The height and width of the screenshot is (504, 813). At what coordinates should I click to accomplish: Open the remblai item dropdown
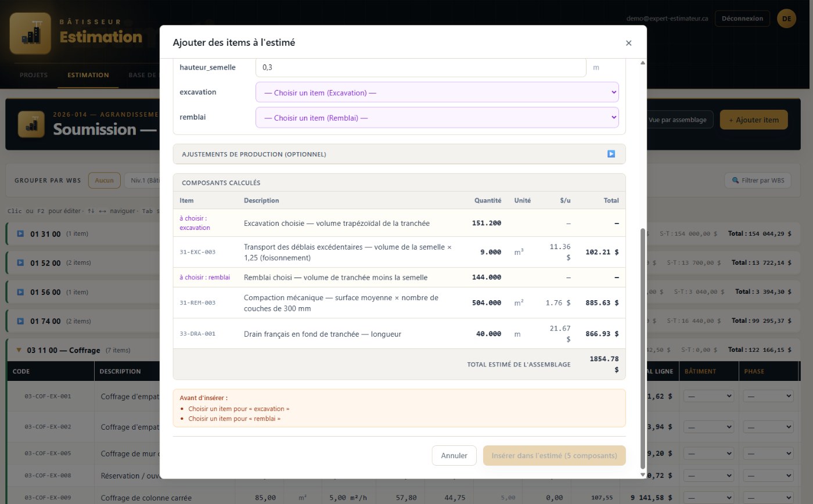click(x=437, y=118)
